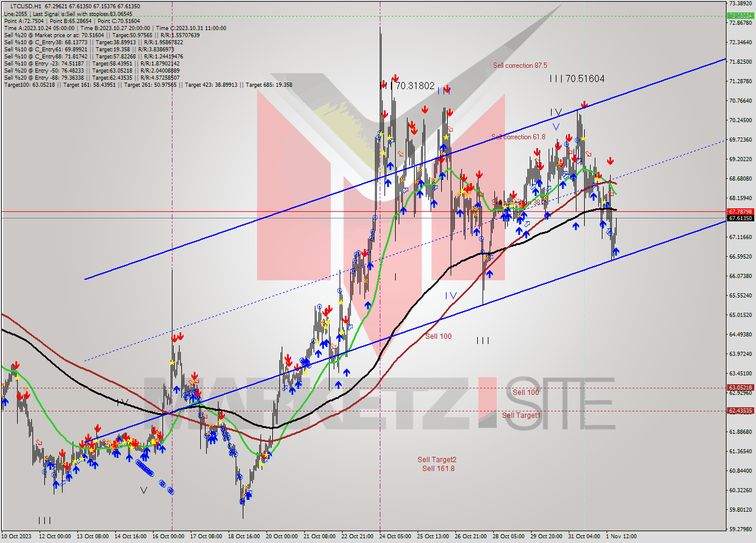The image size is (756, 543).
Task: Click the '16 Oct 00:00' time label
Action: (168, 537)
